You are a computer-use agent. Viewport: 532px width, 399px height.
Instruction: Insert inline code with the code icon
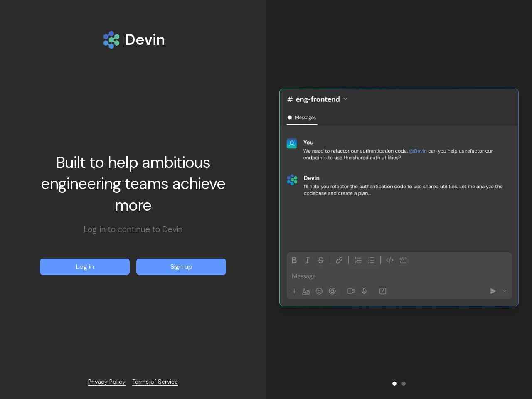pos(390,260)
